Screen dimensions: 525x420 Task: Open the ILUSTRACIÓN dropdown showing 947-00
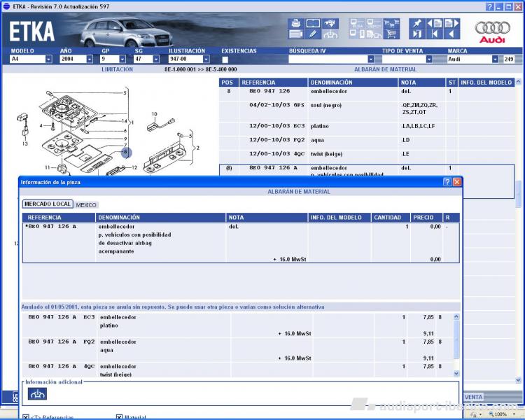206,59
